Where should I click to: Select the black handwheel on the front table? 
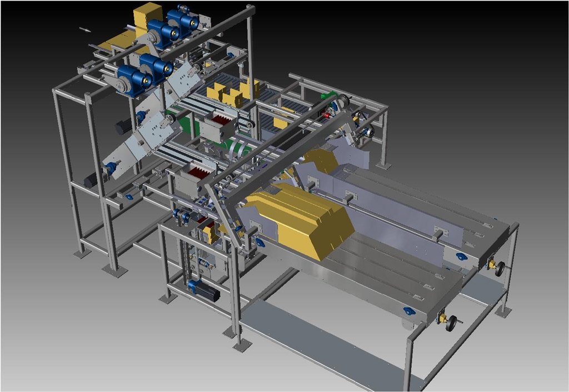pos(451,322)
